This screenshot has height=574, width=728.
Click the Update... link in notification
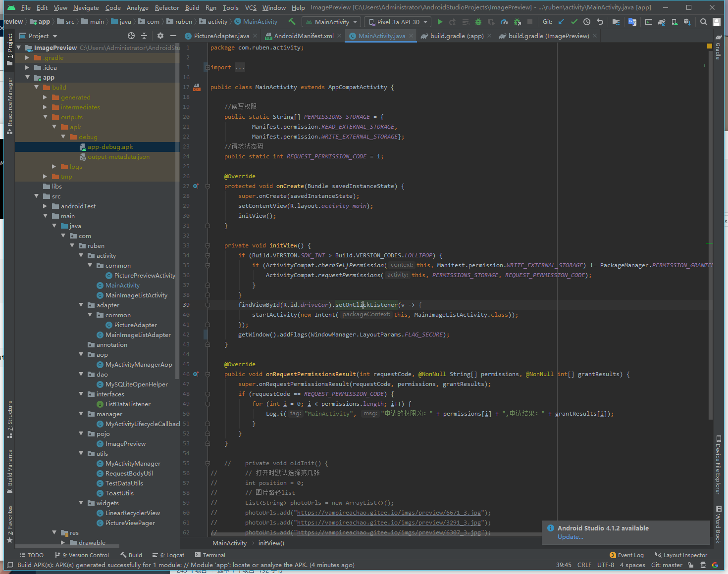coord(570,537)
